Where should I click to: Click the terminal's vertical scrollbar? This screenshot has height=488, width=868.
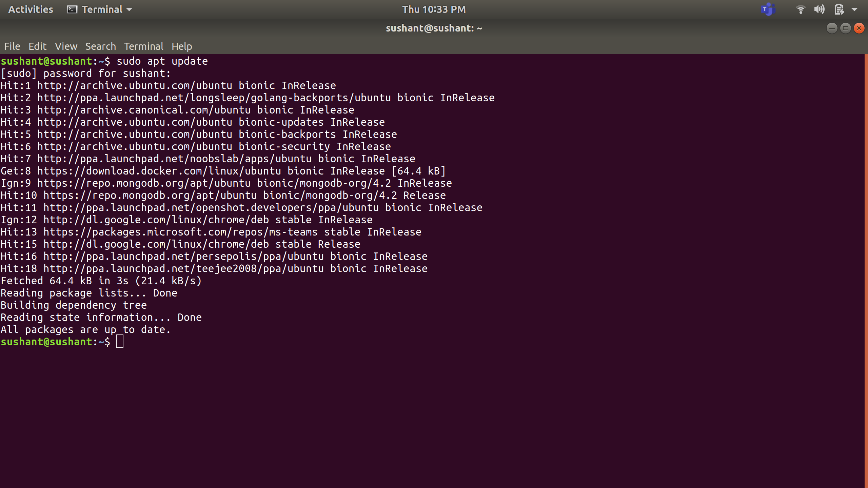click(866, 271)
